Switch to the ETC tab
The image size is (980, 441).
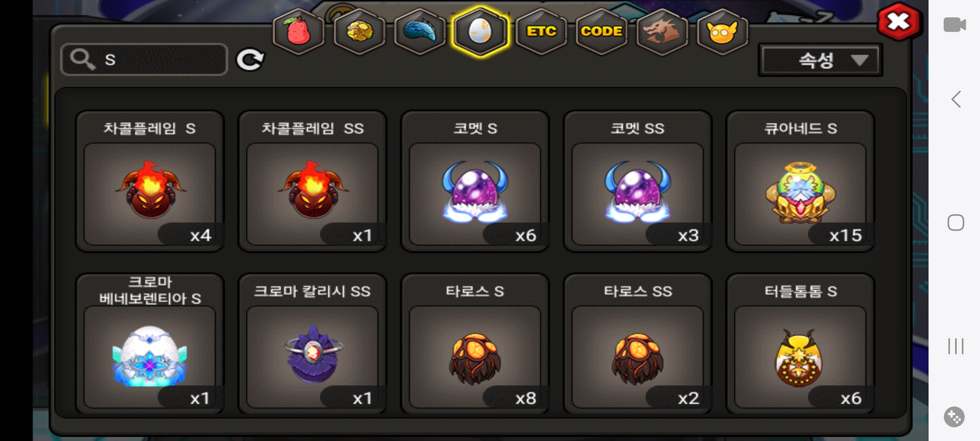541,31
